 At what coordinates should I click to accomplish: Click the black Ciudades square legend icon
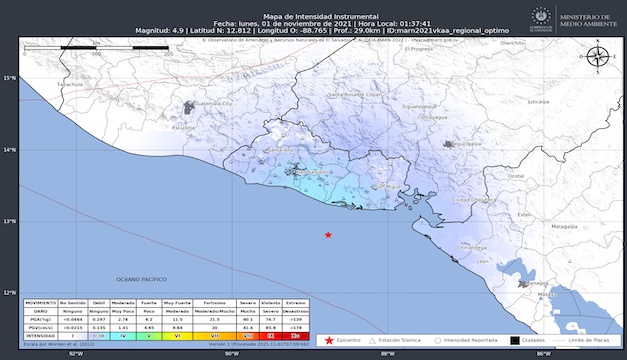(515, 340)
